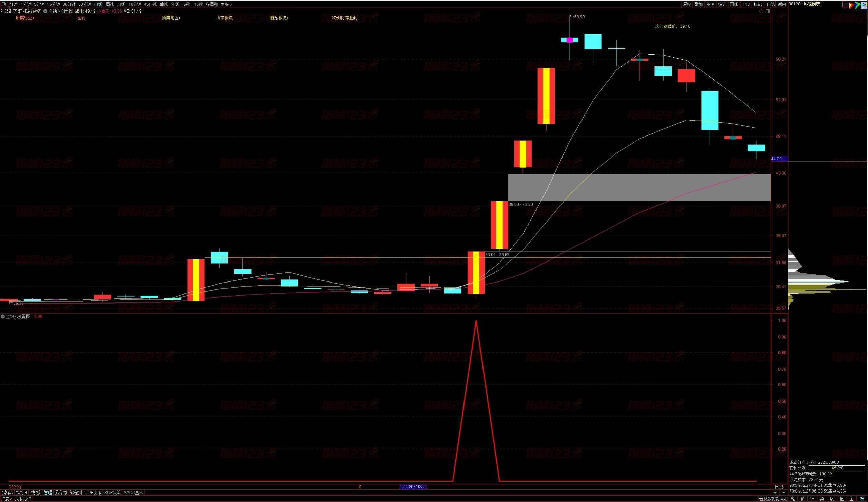Open the 模板 template tab
The width and height of the screenshot is (868, 502).
coord(36,493)
